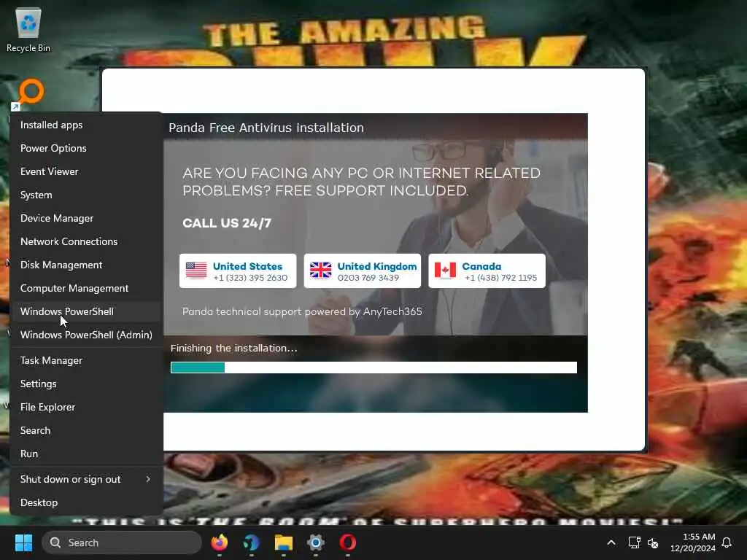Choose Computer Management menu entry
747x560 pixels.
(86, 288)
